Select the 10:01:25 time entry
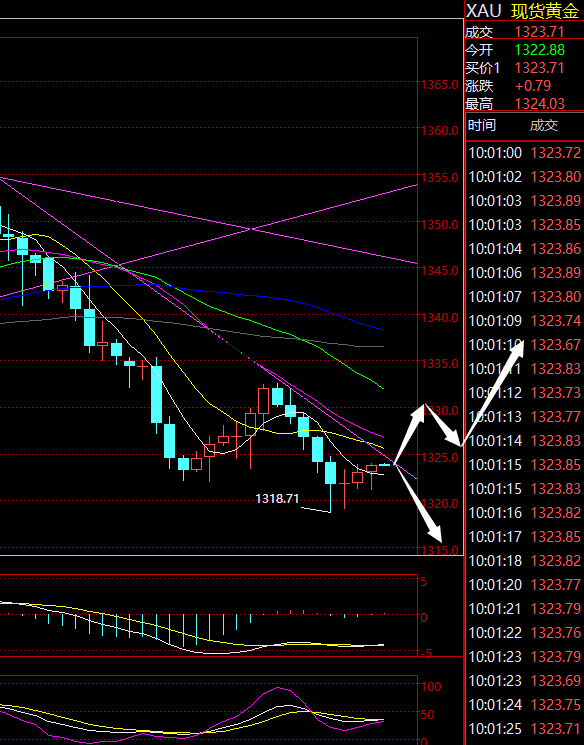Screen dimensions: 584x745 [x=495, y=729]
